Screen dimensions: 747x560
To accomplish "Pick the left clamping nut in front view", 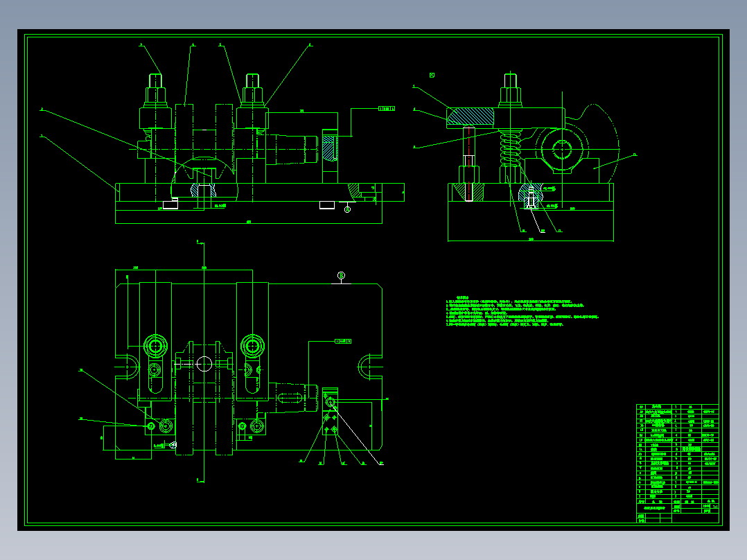I will point(155,96).
